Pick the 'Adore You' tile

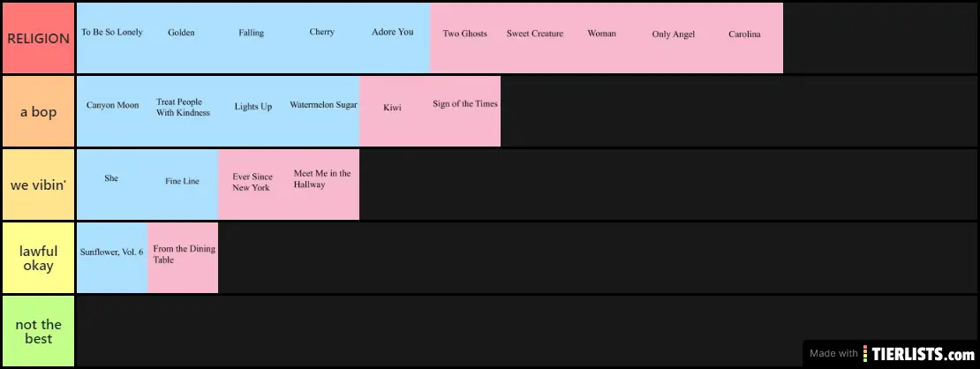pos(393,38)
